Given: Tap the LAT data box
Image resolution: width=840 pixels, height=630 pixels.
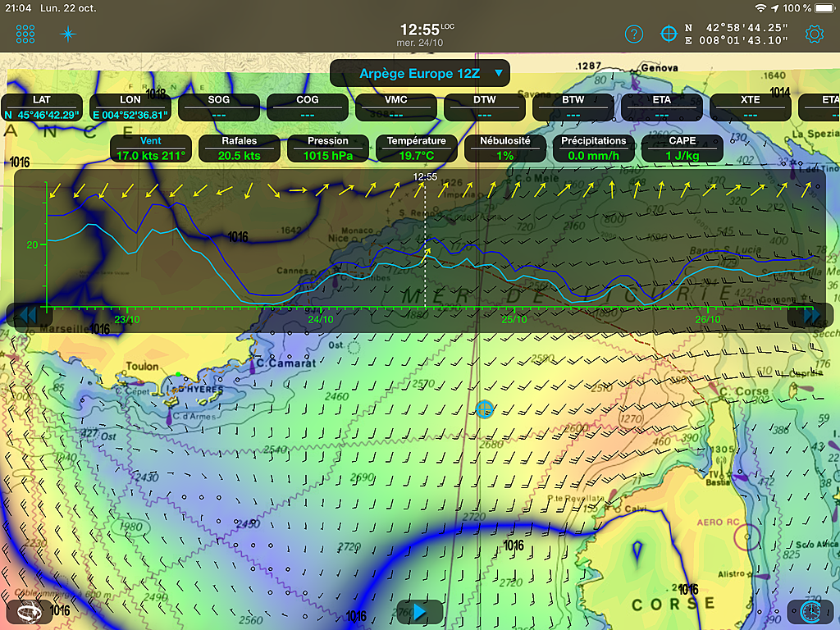Looking at the screenshot, I should tap(42, 107).
